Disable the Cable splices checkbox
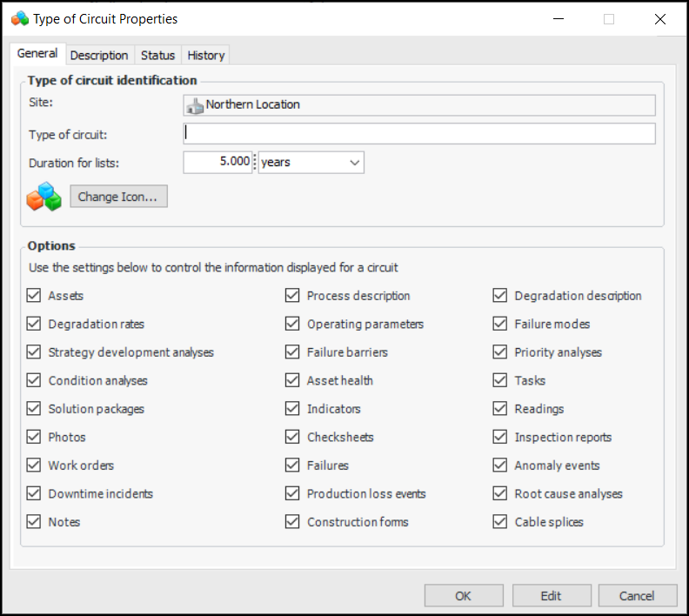 pyautogui.click(x=500, y=522)
